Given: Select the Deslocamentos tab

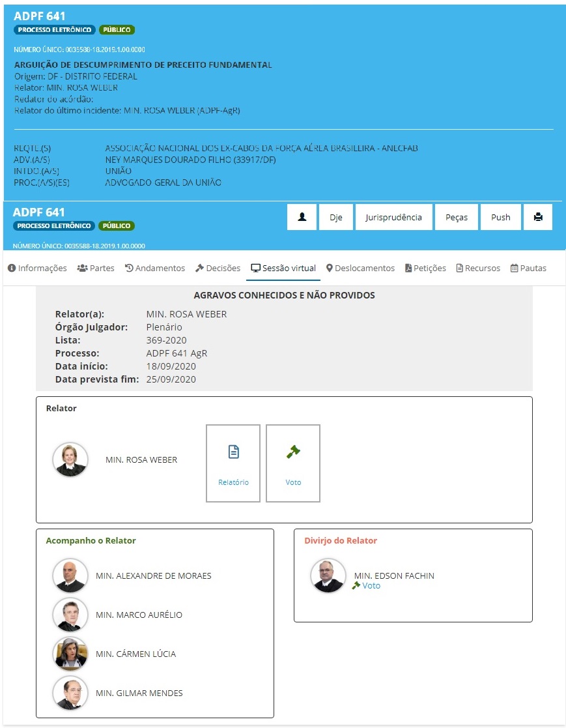Looking at the screenshot, I should (x=360, y=268).
